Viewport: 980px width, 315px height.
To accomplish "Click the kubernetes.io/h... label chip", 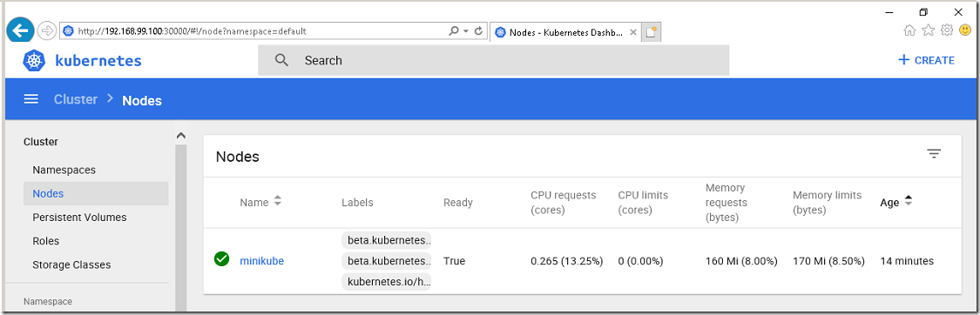I will (386, 281).
